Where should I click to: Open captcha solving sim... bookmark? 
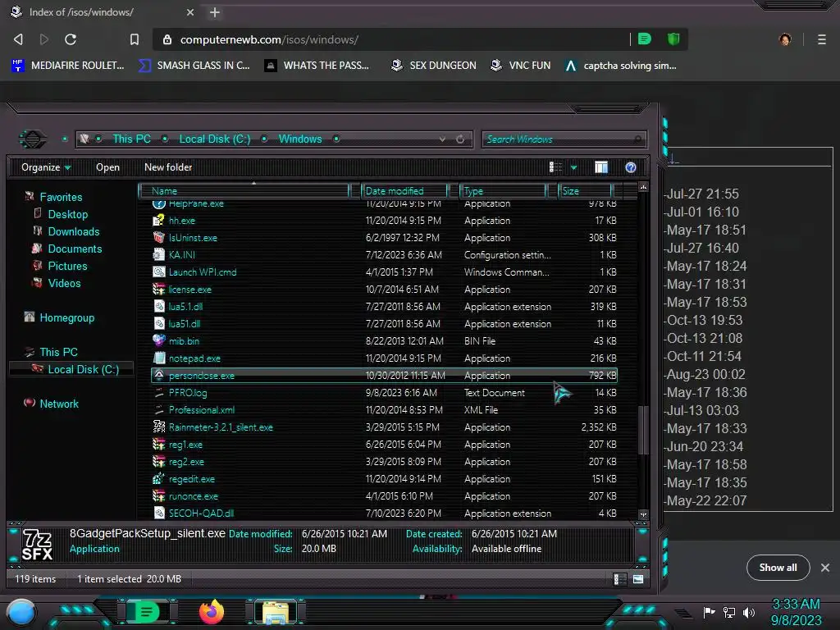(x=621, y=66)
